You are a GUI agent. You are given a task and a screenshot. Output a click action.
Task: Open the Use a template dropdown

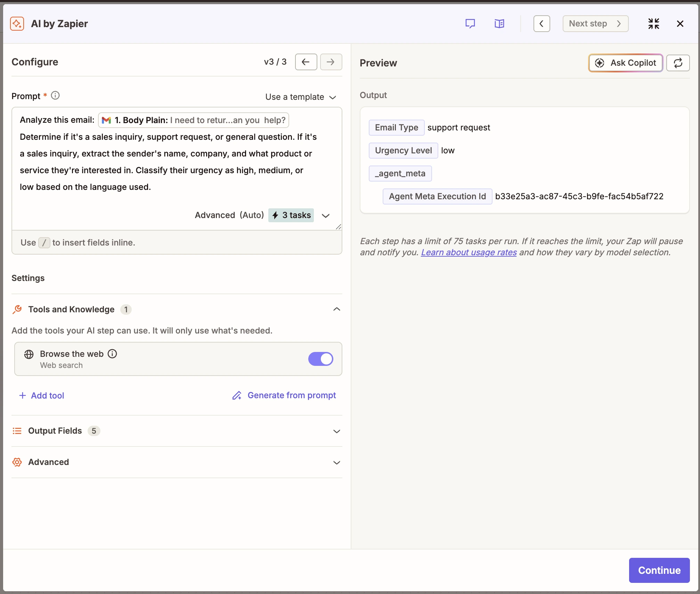(x=301, y=97)
